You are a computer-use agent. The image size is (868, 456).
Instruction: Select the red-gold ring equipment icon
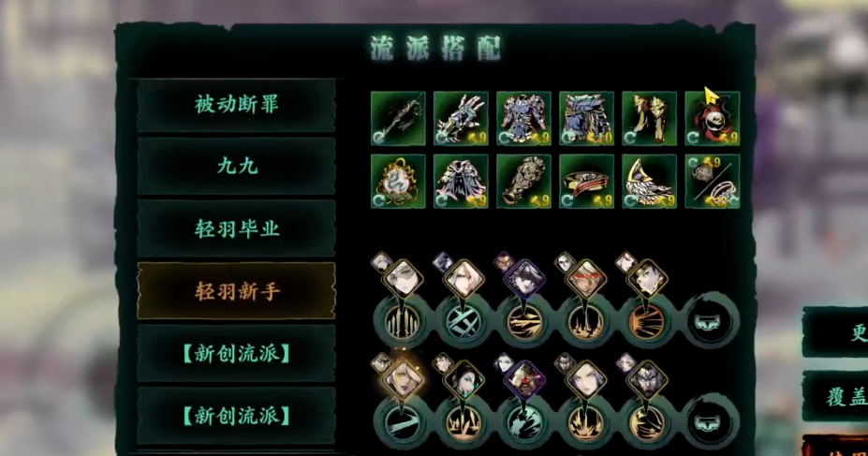tap(586, 182)
